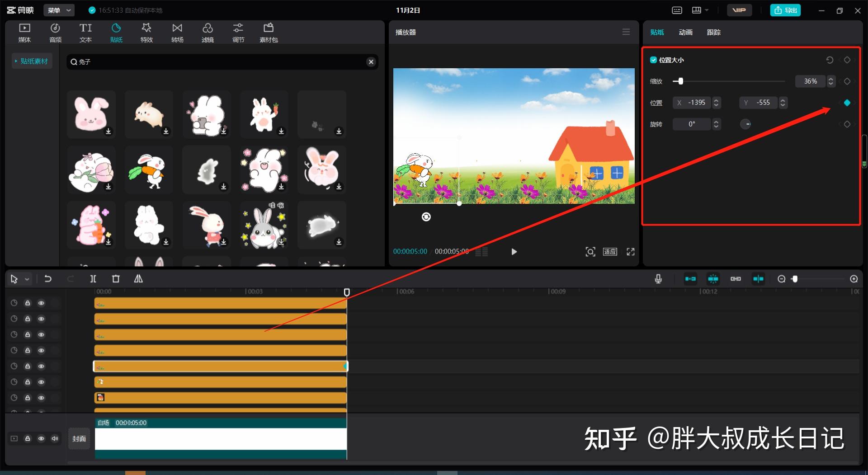The image size is (868, 475).
Task: Add a keyframe for 缩放 scale
Action: coord(847,81)
